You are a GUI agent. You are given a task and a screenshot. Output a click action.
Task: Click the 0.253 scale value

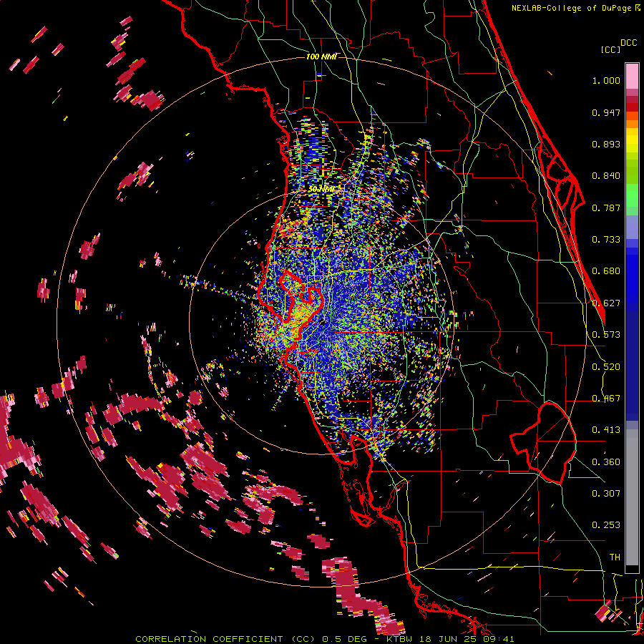[x=606, y=525]
